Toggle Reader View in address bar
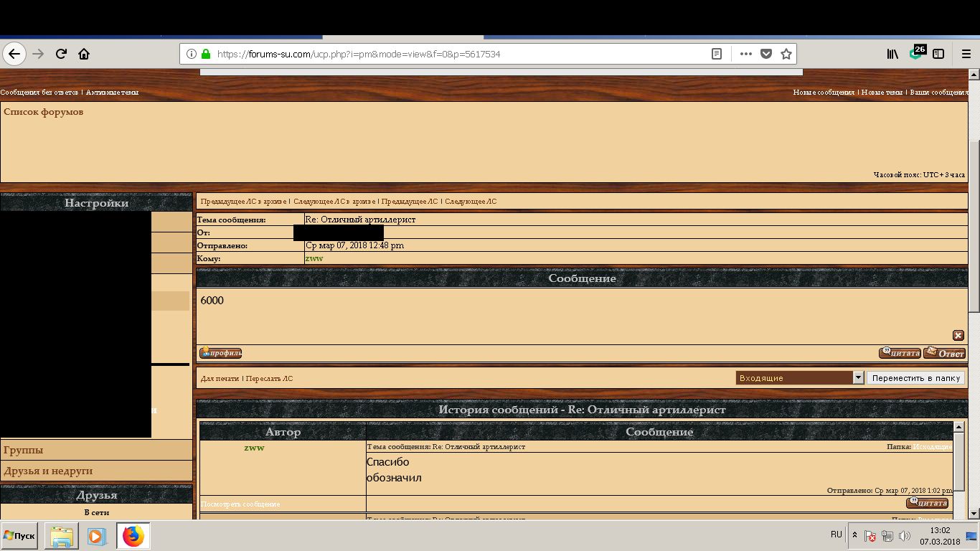 pyautogui.click(x=716, y=54)
